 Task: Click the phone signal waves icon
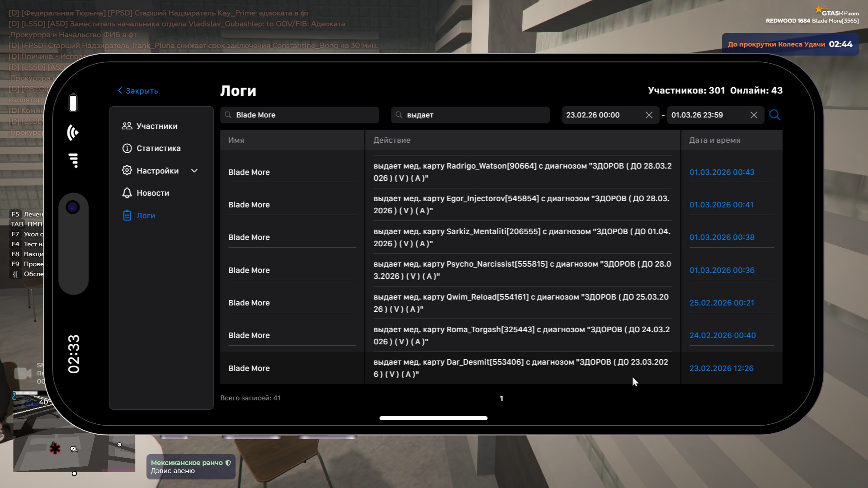[73, 133]
